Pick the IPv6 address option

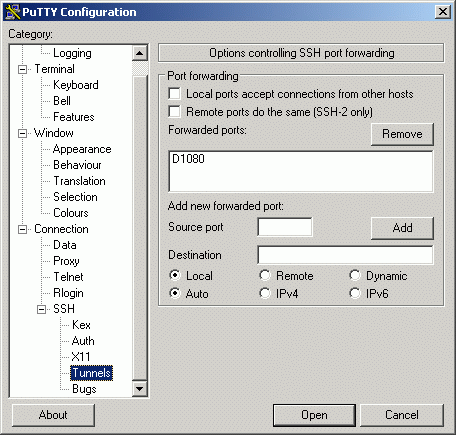(355, 293)
